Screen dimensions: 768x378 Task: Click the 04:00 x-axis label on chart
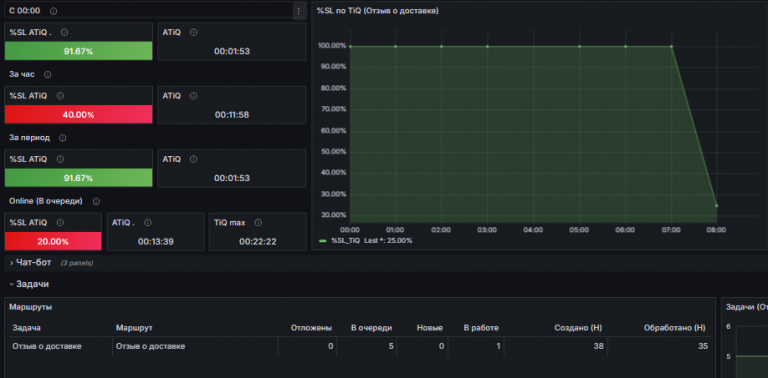[x=533, y=230]
